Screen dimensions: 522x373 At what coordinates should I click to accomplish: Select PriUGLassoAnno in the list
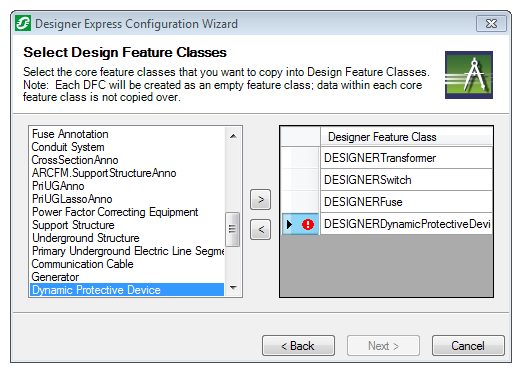[127, 199]
